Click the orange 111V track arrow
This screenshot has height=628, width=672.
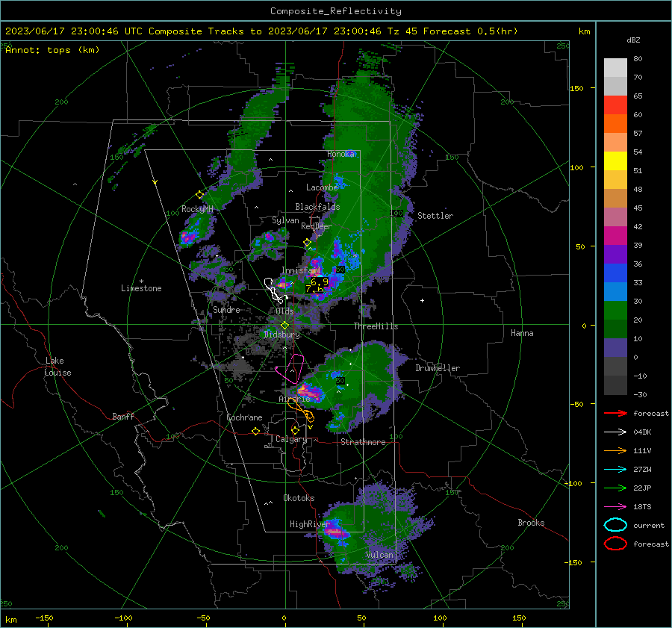pyautogui.click(x=615, y=450)
